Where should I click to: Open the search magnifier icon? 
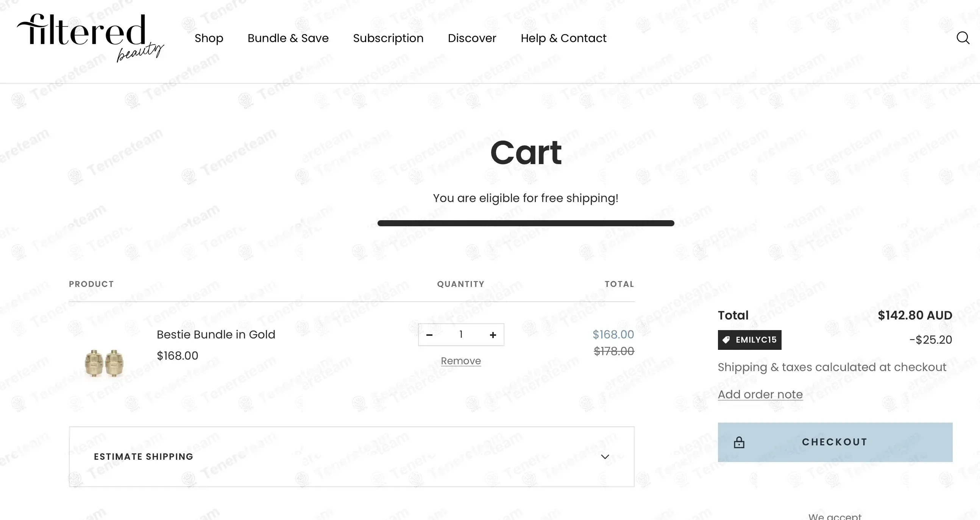tap(963, 38)
